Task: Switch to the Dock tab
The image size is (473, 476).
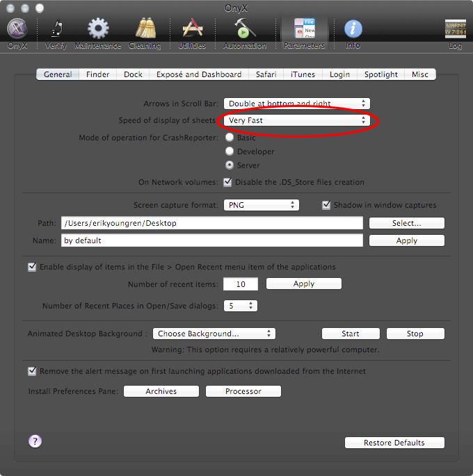Action: 133,74
